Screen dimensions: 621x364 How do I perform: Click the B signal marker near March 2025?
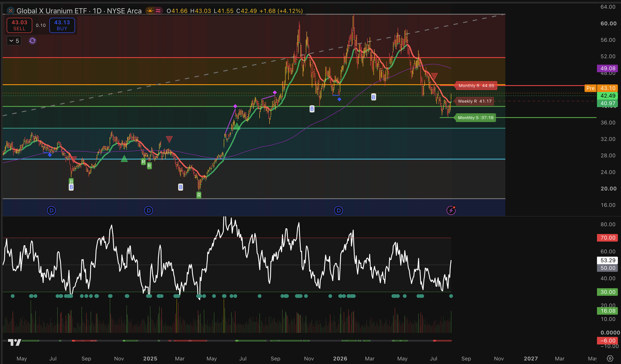[x=181, y=187]
